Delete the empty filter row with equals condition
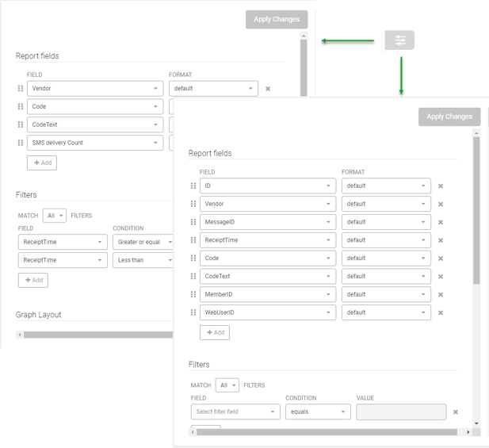489x448 pixels. (x=456, y=412)
